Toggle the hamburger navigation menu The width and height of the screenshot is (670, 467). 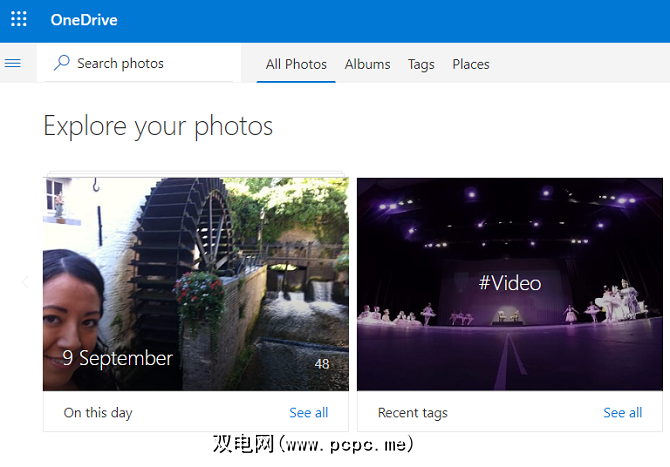tap(13, 63)
